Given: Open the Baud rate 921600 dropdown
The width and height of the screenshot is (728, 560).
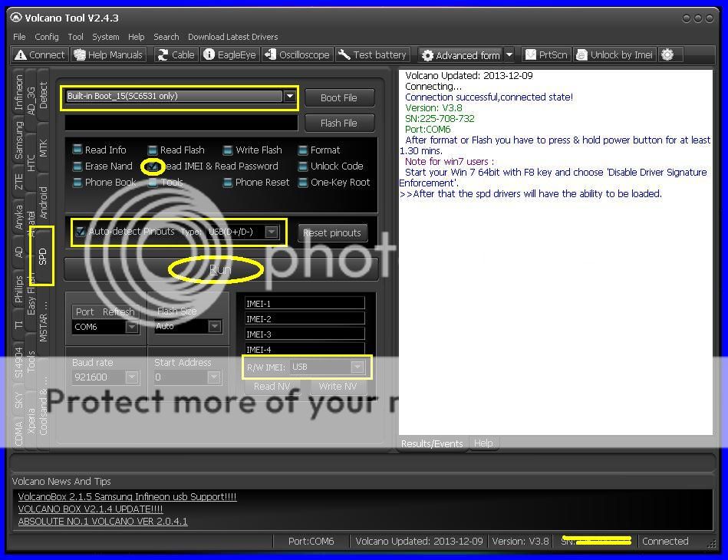Looking at the screenshot, I should coord(131,377).
